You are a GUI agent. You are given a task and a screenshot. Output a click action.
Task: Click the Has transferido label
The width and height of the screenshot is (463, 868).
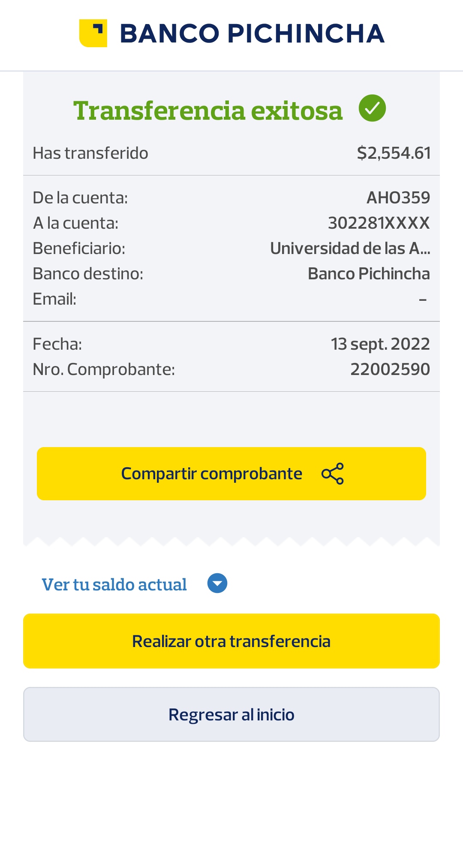point(90,153)
